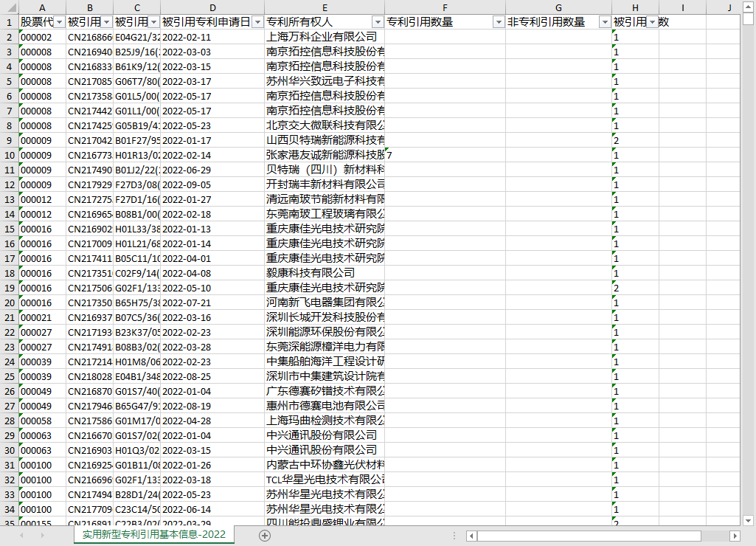Click date cell 2022-09-05
756x546 pixels.
(212, 184)
